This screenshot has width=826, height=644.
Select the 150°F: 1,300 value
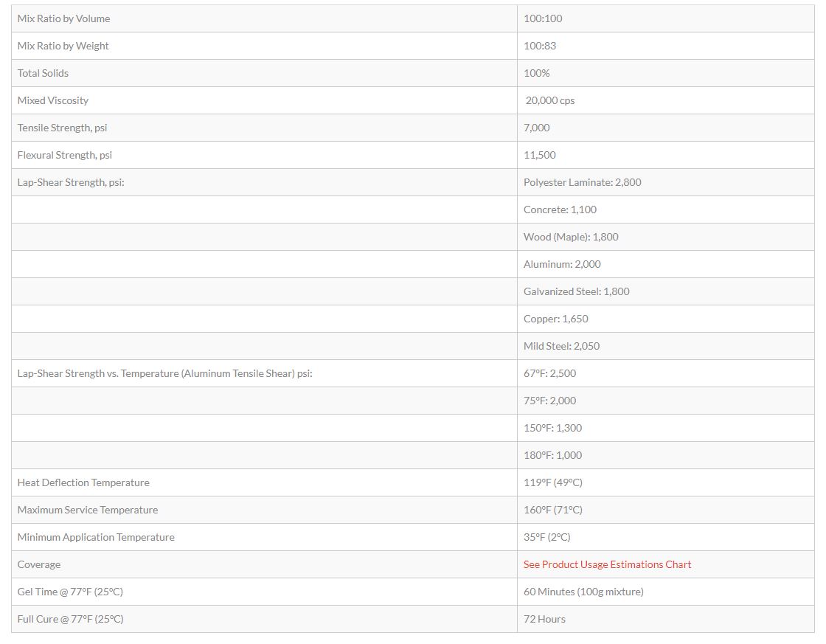tap(552, 428)
